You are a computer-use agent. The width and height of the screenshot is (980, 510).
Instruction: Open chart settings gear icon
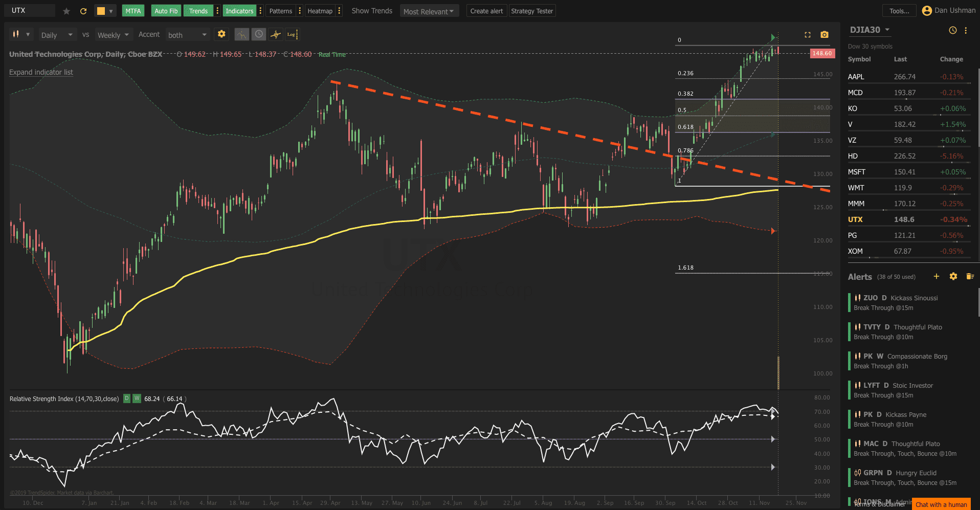221,34
